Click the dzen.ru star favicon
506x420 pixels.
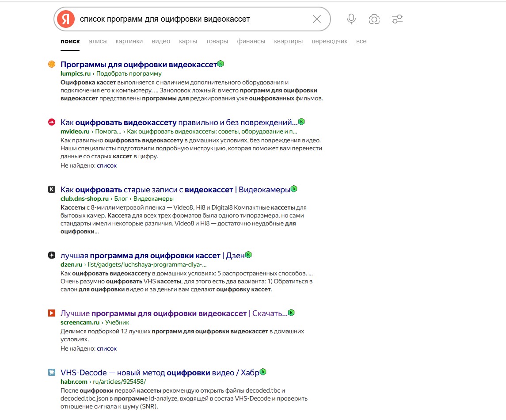click(x=52, y=255)
